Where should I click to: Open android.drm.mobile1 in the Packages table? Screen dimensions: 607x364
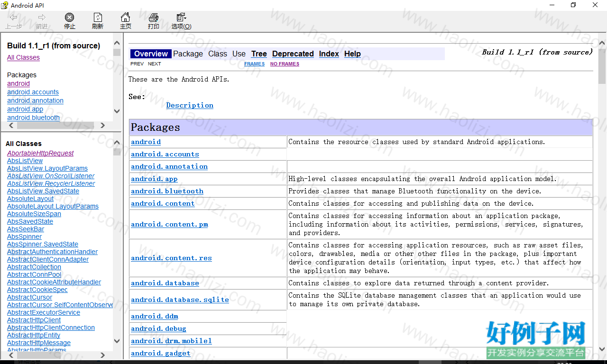pos(171,341)
